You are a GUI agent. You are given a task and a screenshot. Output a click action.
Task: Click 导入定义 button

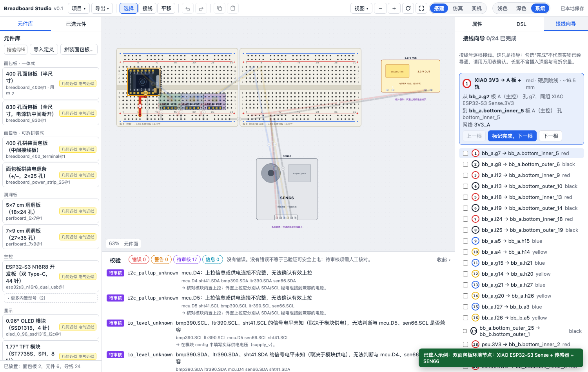(44, 49)
